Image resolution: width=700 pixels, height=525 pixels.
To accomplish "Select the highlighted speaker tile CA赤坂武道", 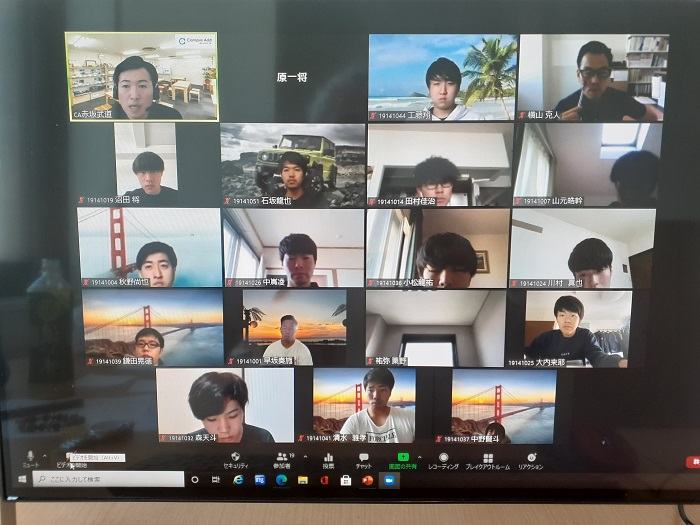I will point(142,76).
